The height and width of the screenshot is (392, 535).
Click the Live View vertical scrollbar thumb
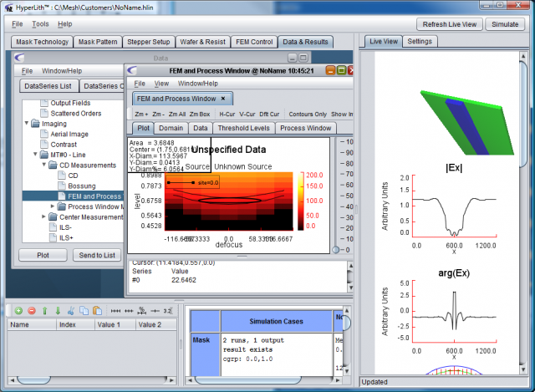523,114
